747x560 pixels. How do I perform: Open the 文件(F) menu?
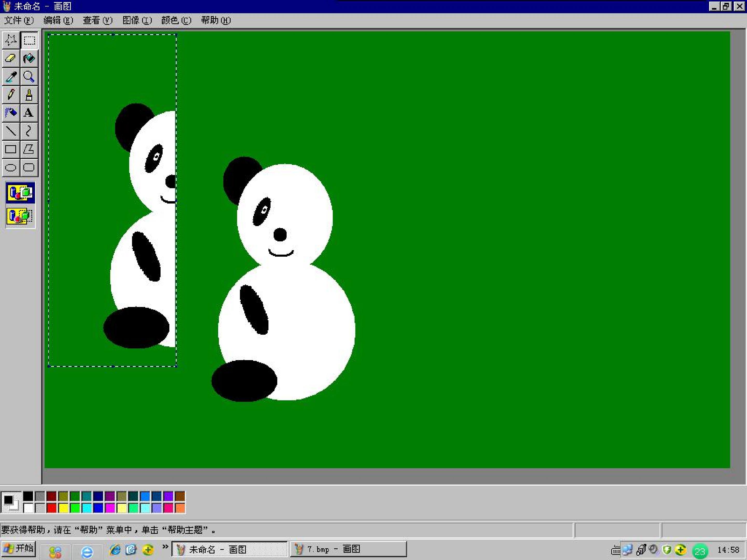[x=19, y=20]
